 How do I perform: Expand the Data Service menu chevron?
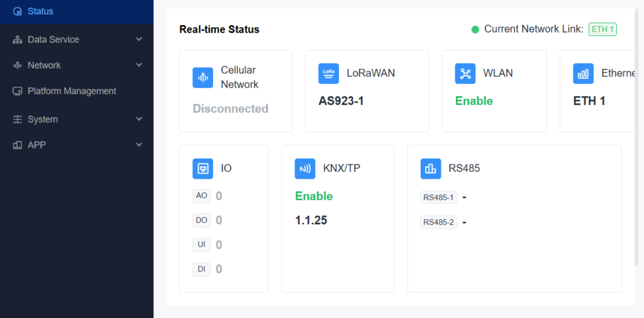coord(139,40)
